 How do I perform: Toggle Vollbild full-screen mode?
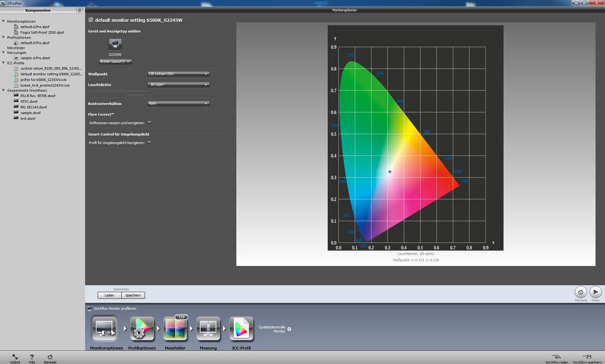click(15, 357)
